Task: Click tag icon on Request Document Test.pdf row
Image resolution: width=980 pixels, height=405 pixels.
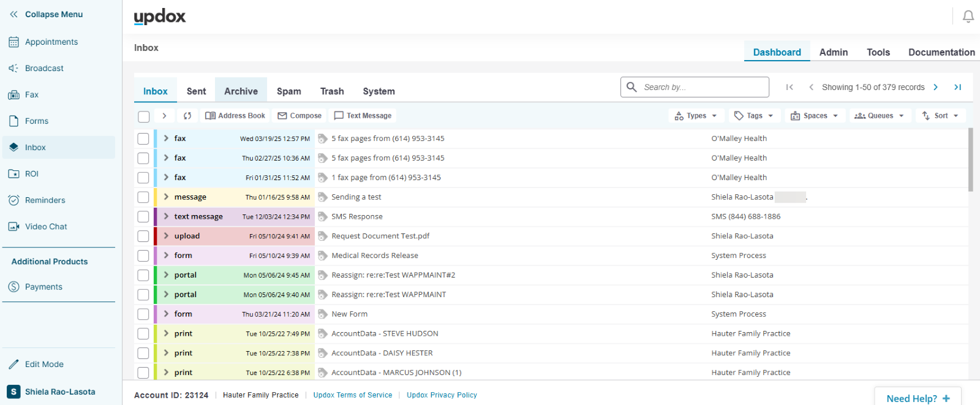Action: pos(323,236)
